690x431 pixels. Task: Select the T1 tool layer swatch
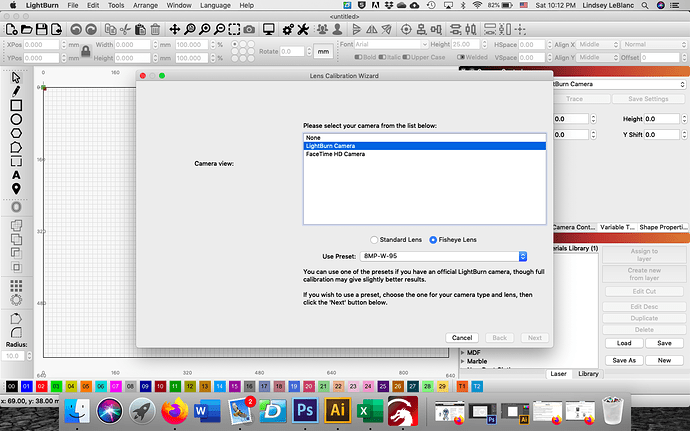coord(462,387)
